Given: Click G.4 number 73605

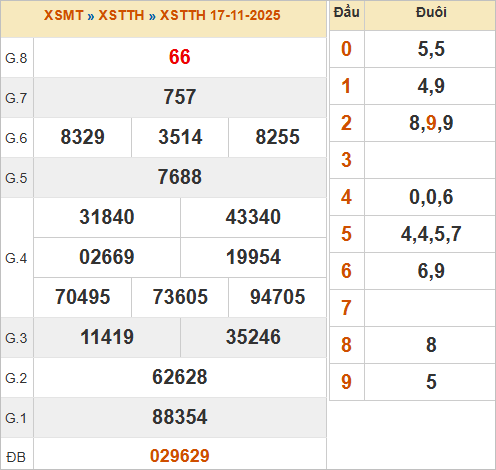Looking at the screenshot, I should [x=180, y=297].
